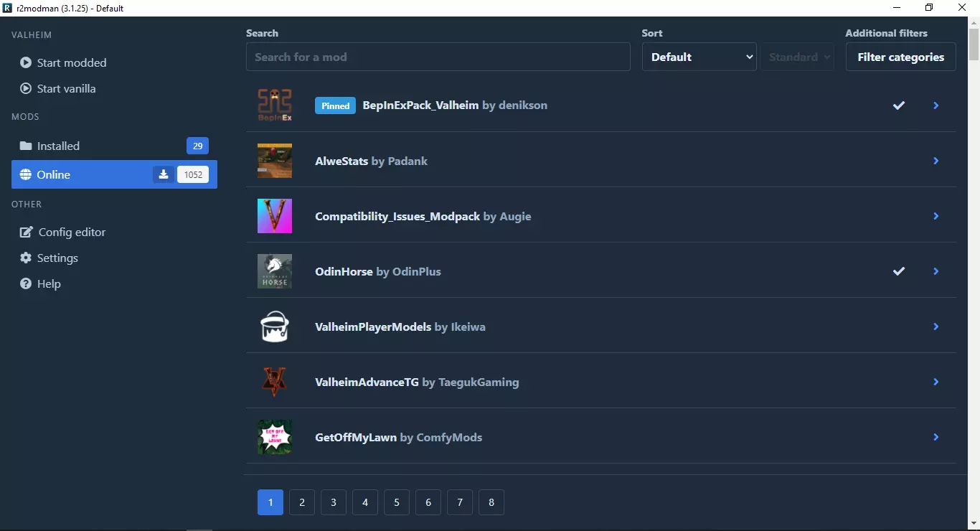Click the scrollbar up arrow
The width and height of the screenshot is (980, 531).
tap(974, 22)
